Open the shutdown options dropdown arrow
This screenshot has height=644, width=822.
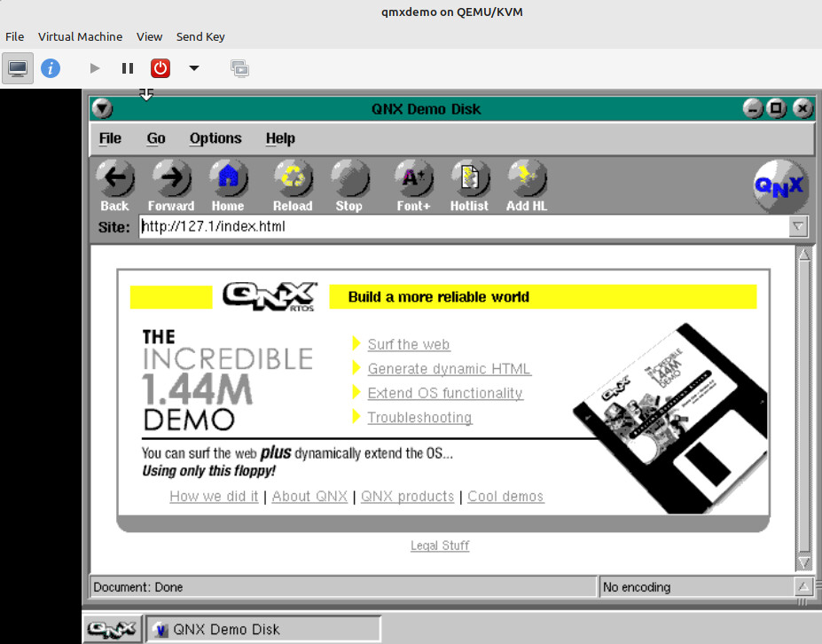[x=194, y=68]
